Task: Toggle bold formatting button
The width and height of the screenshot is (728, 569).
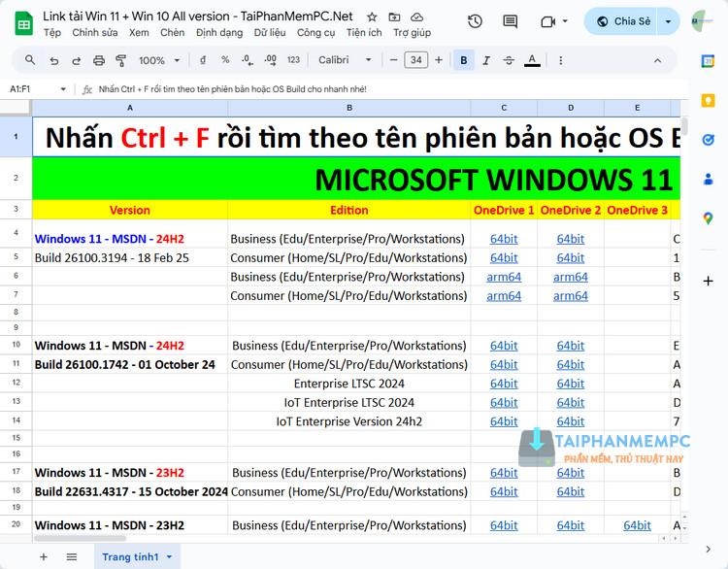Action: tap(464, 60)
